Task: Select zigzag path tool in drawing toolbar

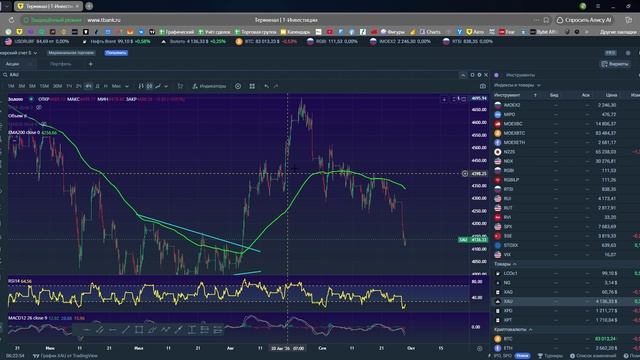Action: 165,329
